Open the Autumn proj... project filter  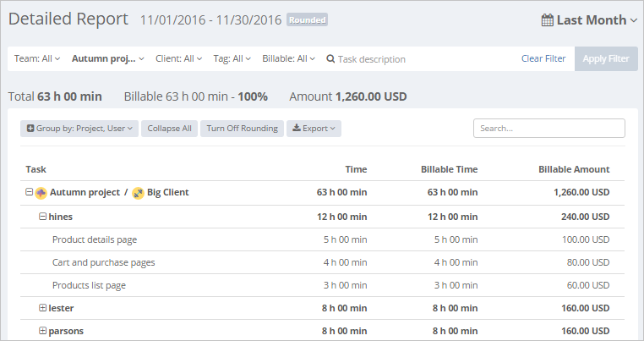click(x=107, y=59)
